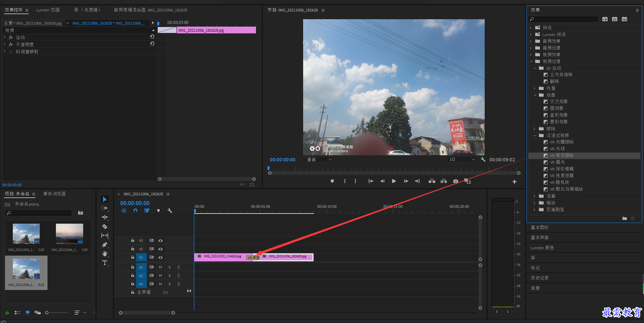Select the Slip tool
This screenshot has height=323, width=644.
click(x=105, y=235)
